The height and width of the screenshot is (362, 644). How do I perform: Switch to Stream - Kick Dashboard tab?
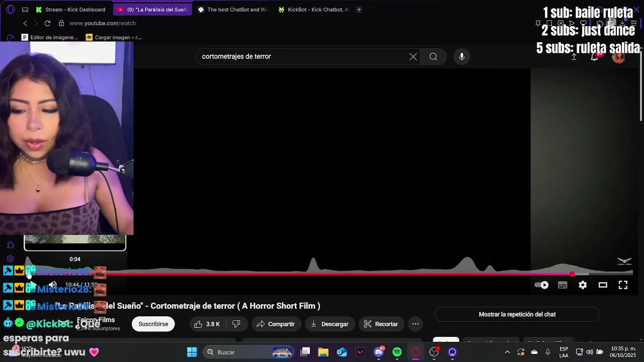[x=71, y=10]
